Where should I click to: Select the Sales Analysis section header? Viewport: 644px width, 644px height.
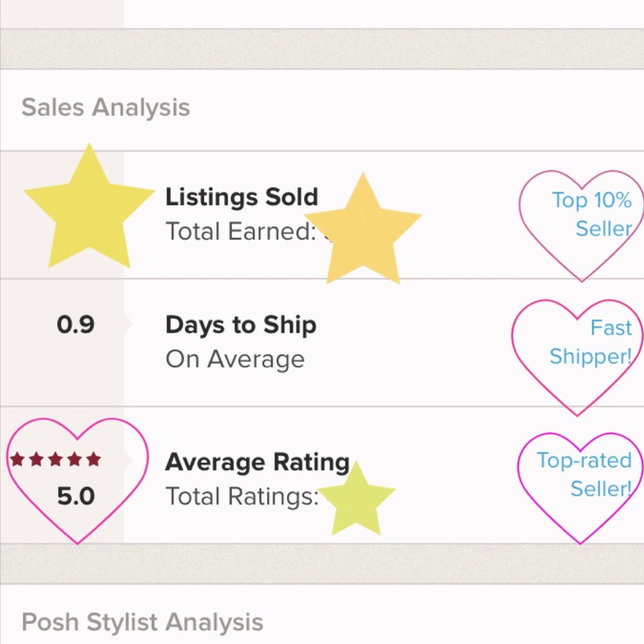pos(106,107)
